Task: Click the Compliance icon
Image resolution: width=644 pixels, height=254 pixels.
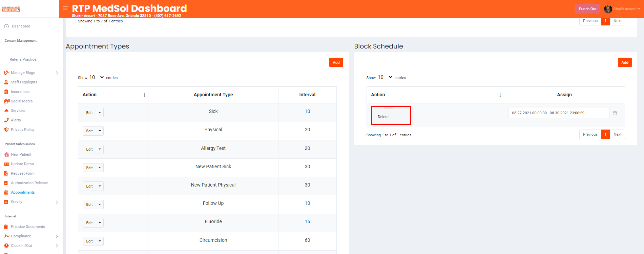Action: tap(7, 236)
